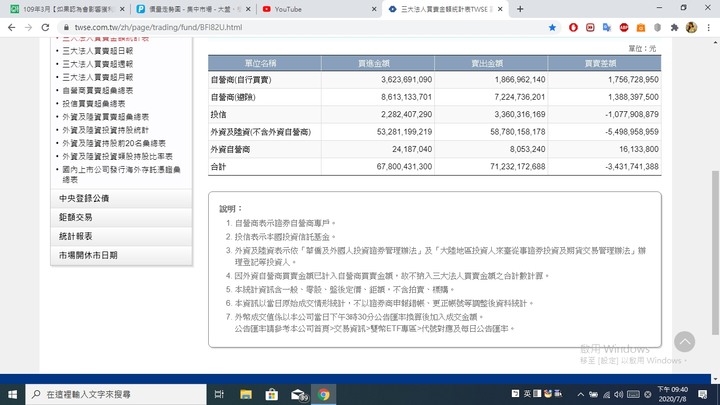Open the gray shield extension icon

click(658, 28)
